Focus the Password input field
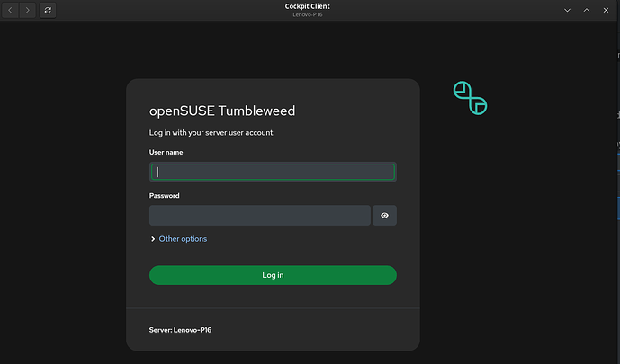The height and width of the screenshot is (364, 620). coord(260,215)
